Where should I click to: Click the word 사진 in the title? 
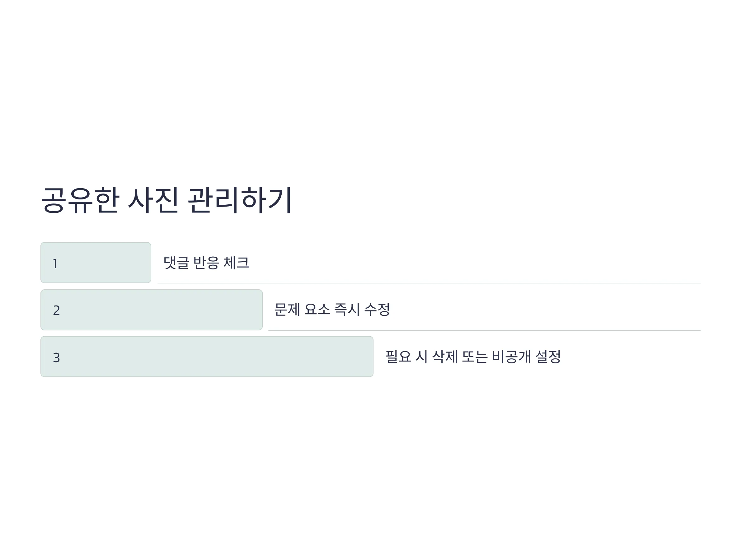tap(153, 200)
